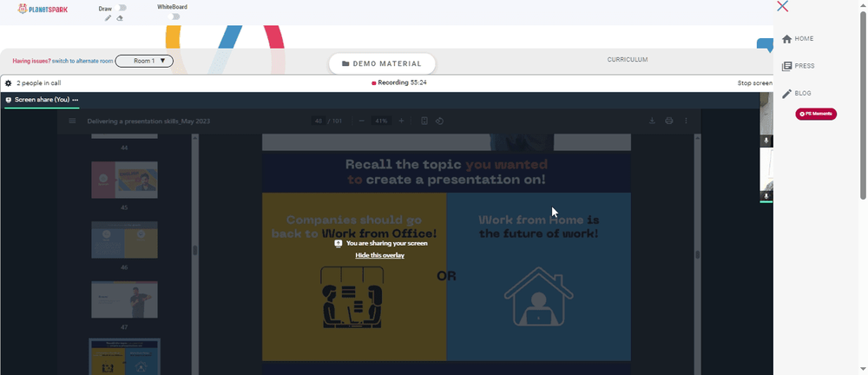
Task: Click the upper participant mic icon
Action: (x=766, y=141)
